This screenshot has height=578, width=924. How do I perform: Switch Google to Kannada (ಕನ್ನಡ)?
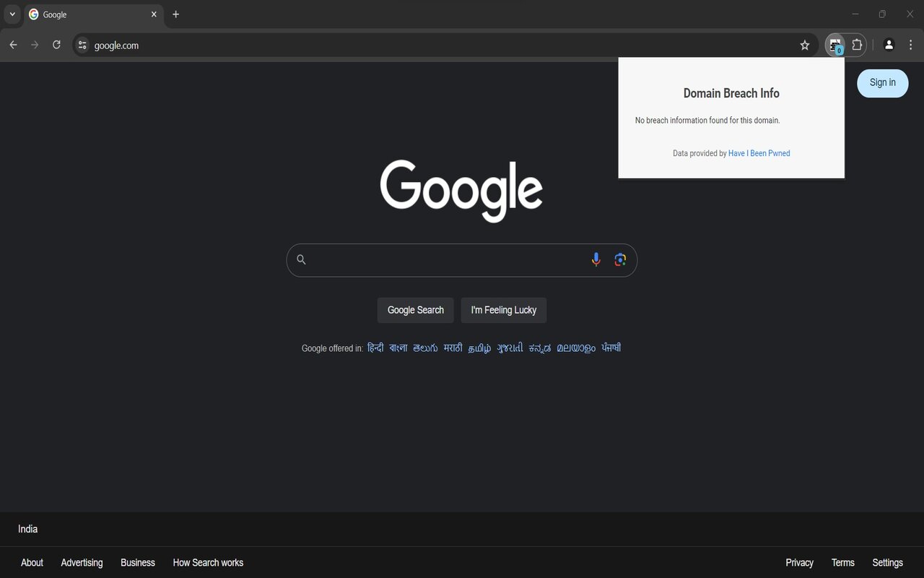[x=540, y=348]
